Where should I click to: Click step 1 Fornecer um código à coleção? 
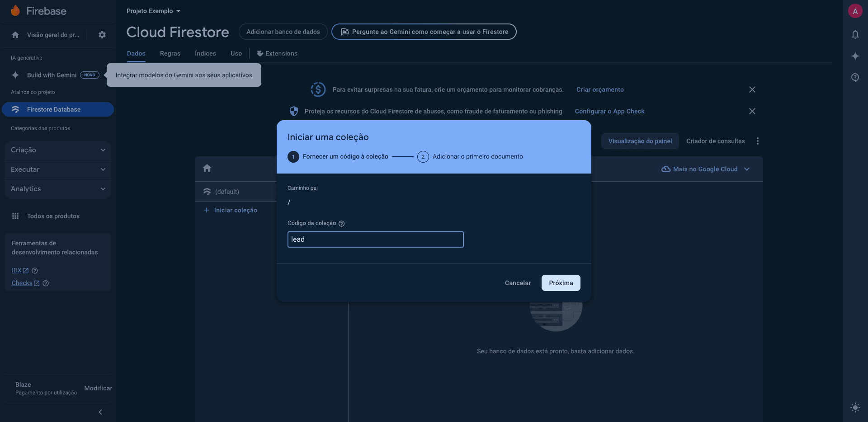338,157
